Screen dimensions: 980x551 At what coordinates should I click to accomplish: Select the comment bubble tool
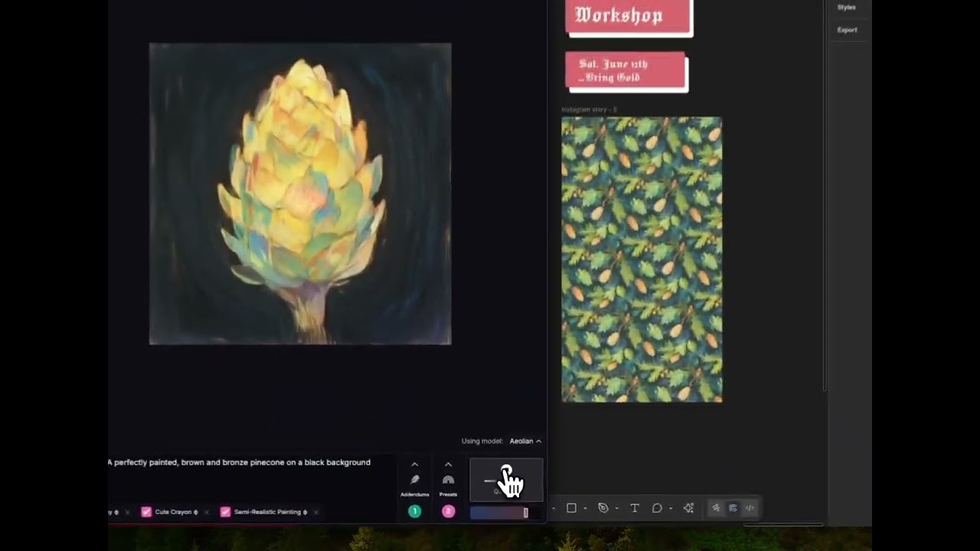coord(657,508)
